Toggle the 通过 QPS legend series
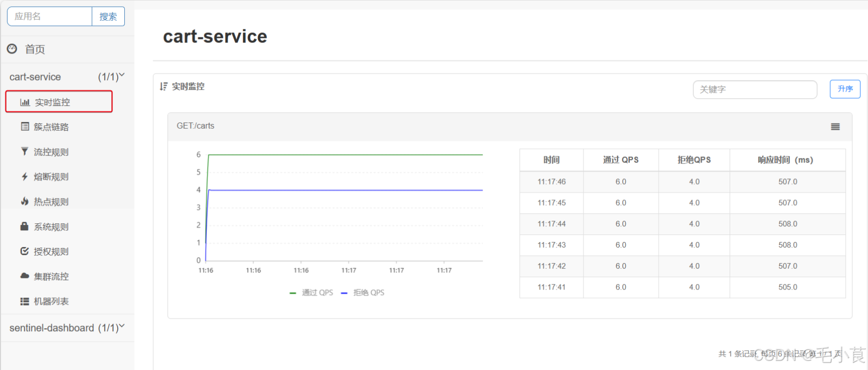This screenshot has height=370, width=868. [312, 292]
